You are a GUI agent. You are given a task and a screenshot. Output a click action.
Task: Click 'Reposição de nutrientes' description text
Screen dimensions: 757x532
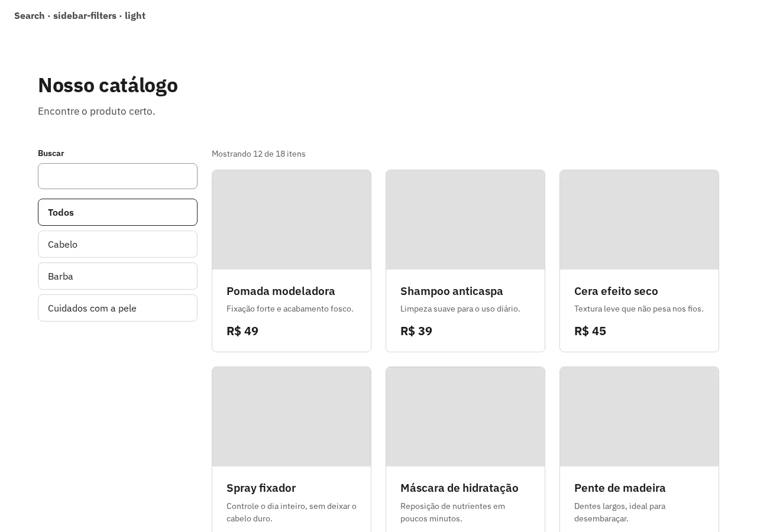click(x=453, y=512)
